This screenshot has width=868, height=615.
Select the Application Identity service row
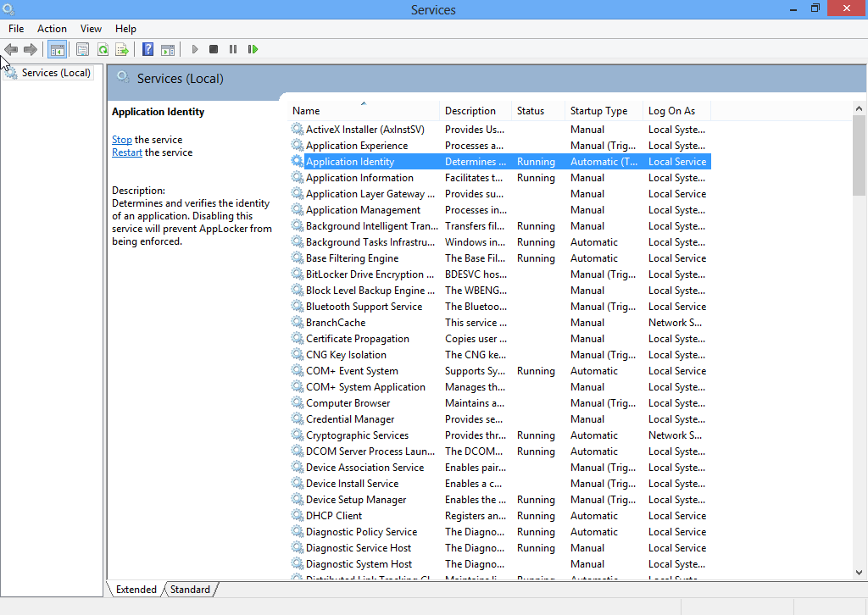coord(500,162)
